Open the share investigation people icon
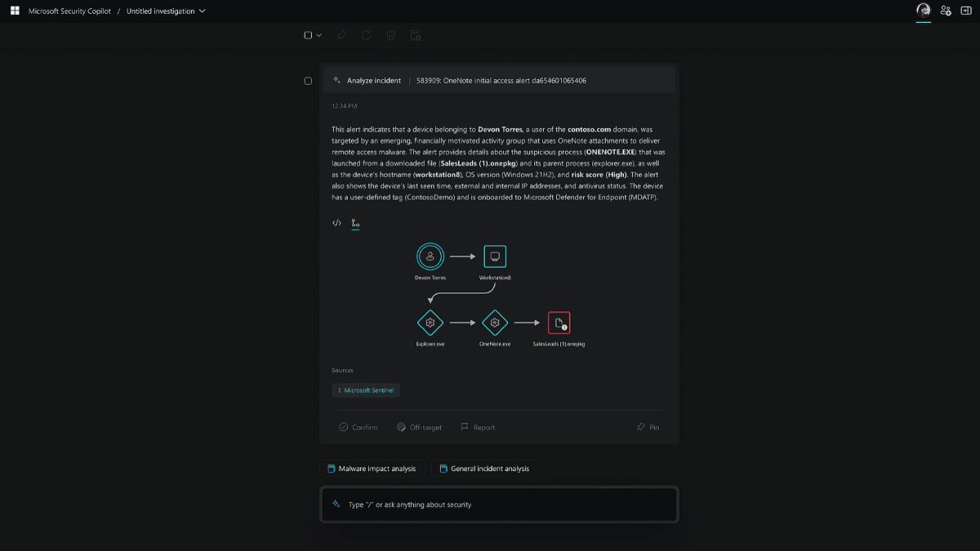980x551 pixels. tap(946, 11)
